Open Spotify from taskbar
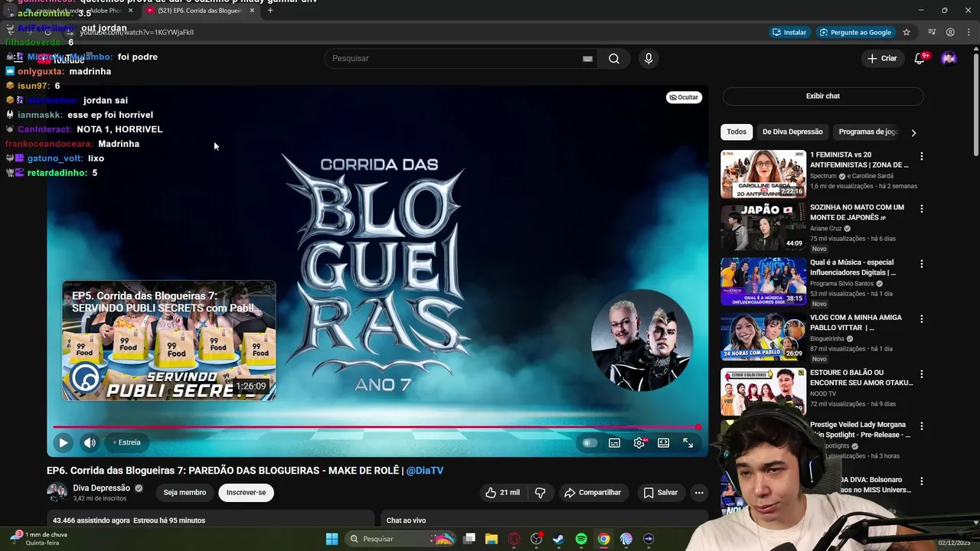 click(581, 539)
